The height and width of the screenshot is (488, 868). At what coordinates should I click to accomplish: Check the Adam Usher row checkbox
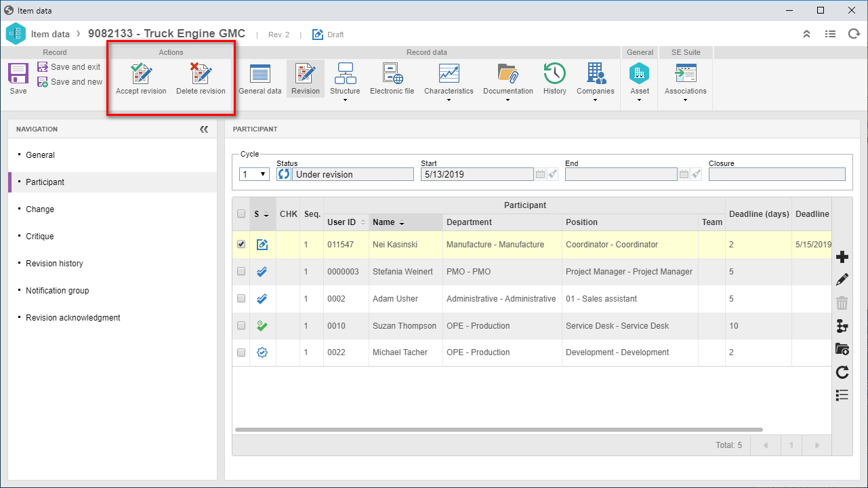click(241, 299)
